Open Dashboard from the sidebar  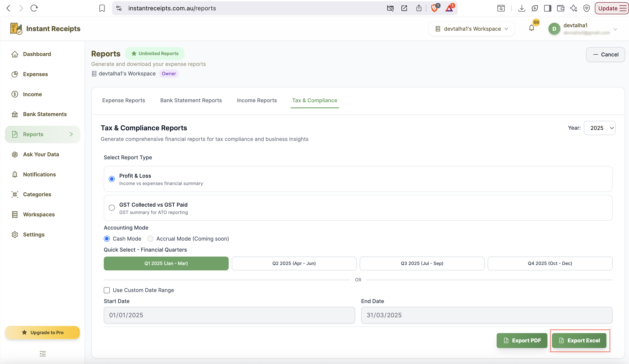click(42, 54)
